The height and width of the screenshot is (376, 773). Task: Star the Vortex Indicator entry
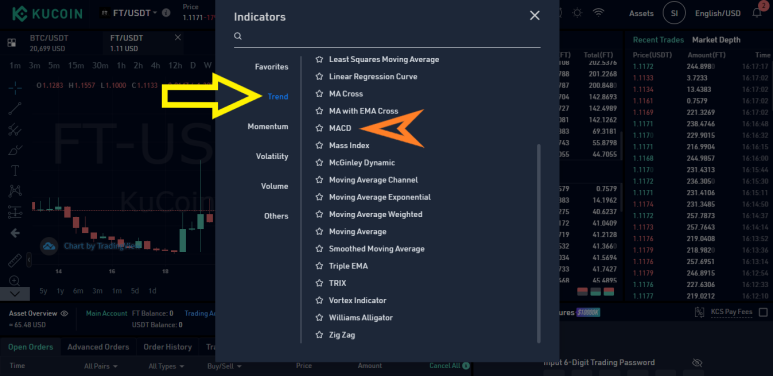(319, 301)
